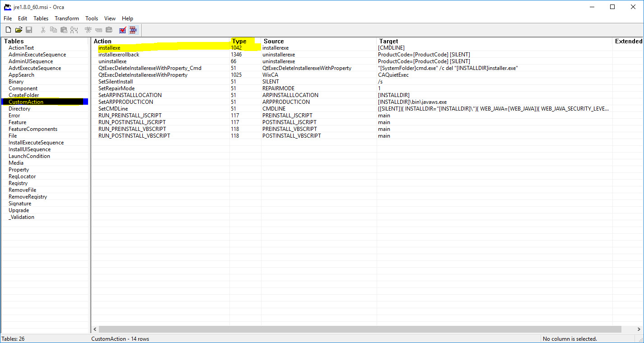Click the Copy toolbar icon
This screenshot has width=644, height=343.
(53, 30)
